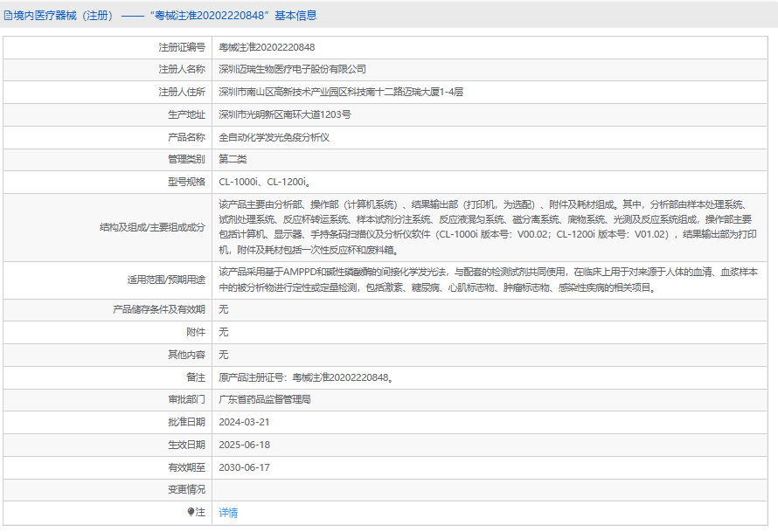The height and width of the screenshot is (532, 778).
Task: Click the document icon before 境内医疗器械
Action: click(x=8, y=16)
